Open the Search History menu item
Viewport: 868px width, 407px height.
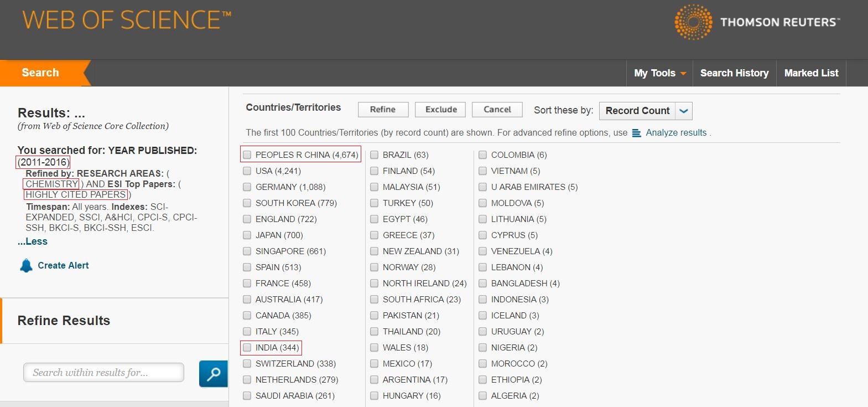(x=734, y=73)
